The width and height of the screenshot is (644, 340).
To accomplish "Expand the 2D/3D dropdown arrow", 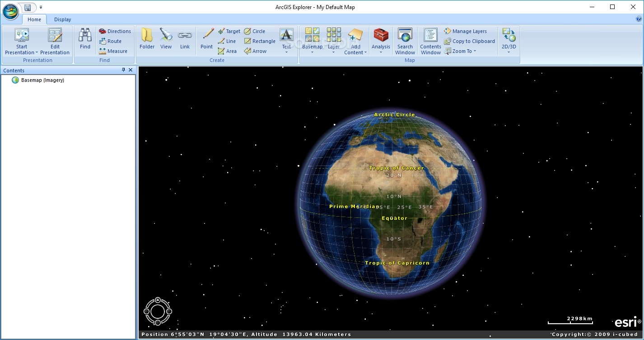I will pos(509,52).
